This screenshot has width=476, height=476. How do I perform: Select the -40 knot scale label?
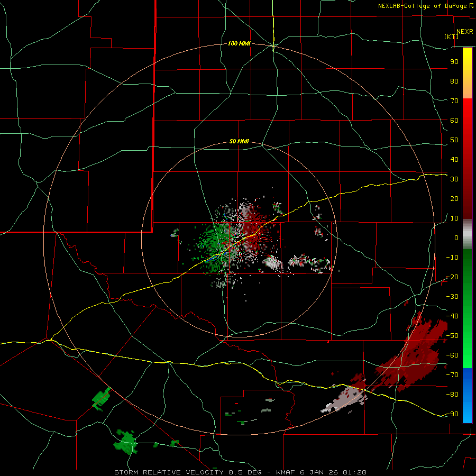[452, 316]
